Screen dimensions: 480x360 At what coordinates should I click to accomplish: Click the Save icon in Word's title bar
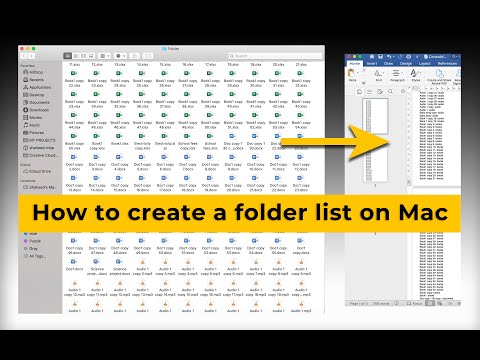(x=380, y=57)
